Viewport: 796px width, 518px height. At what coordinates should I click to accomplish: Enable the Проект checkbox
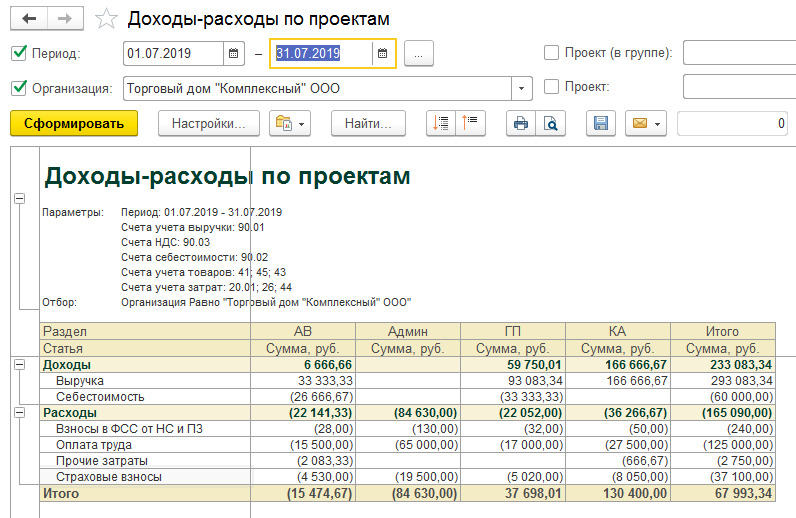[x=551, y=86]
